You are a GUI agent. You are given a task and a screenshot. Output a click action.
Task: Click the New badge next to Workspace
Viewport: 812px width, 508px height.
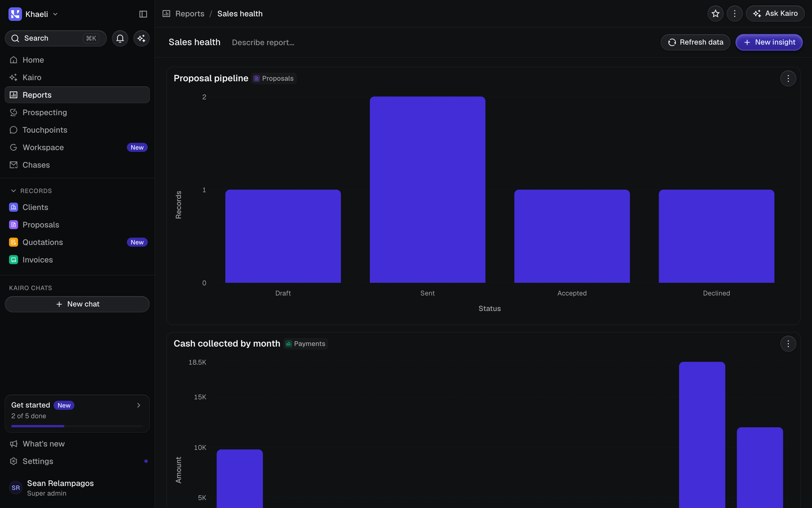click(x=137, y=148)
